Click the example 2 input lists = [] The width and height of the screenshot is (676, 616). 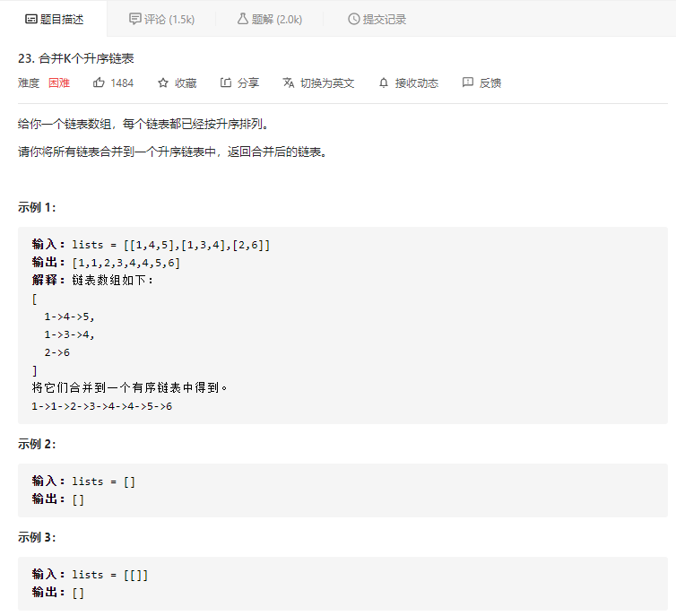pos(103,482)
